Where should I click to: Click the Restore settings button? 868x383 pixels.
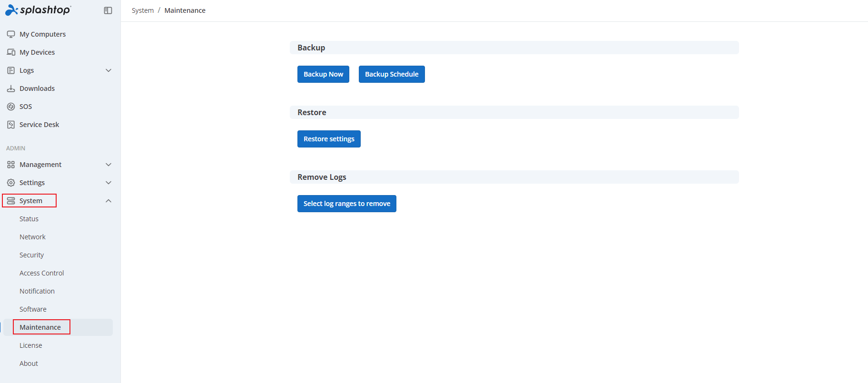[x=329, y=139]
